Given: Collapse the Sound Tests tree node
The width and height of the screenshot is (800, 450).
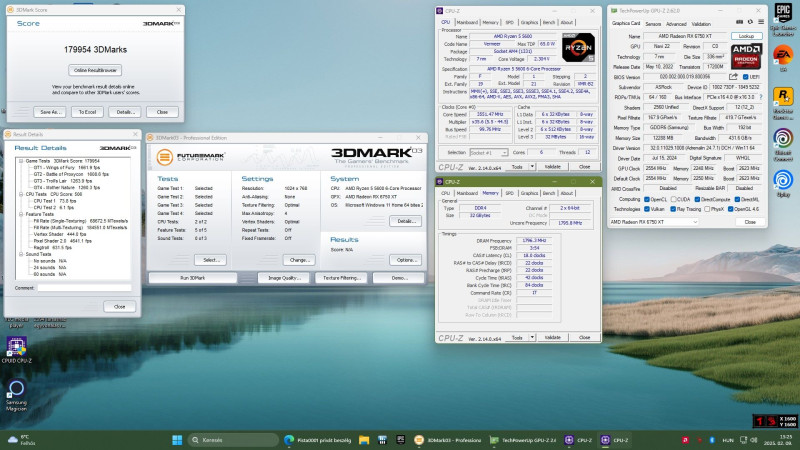Looking at the screenshot, I should pos(21,254).
